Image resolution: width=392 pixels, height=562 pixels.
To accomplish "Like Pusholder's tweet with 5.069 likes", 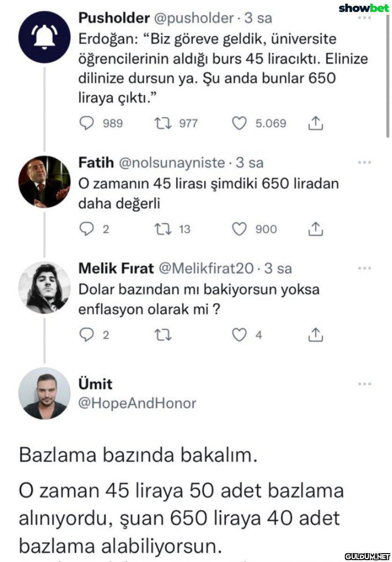I will (240, 123).
